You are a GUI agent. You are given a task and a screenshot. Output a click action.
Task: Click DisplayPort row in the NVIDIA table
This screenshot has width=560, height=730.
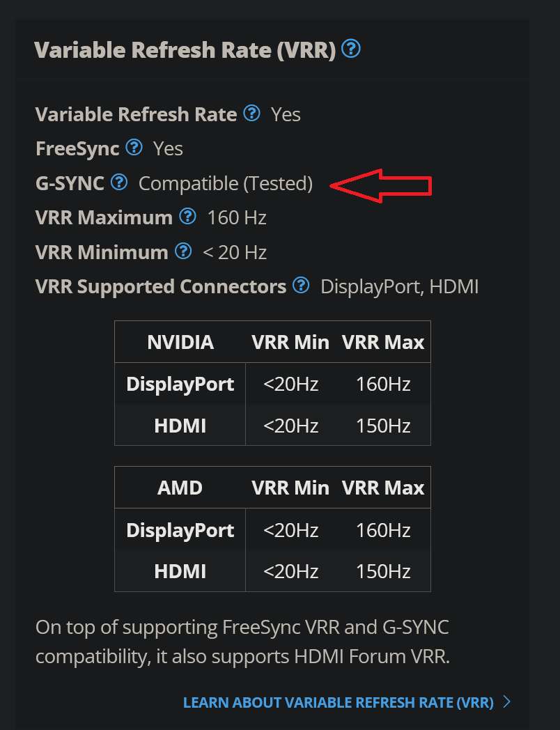[x=180, y=384]
